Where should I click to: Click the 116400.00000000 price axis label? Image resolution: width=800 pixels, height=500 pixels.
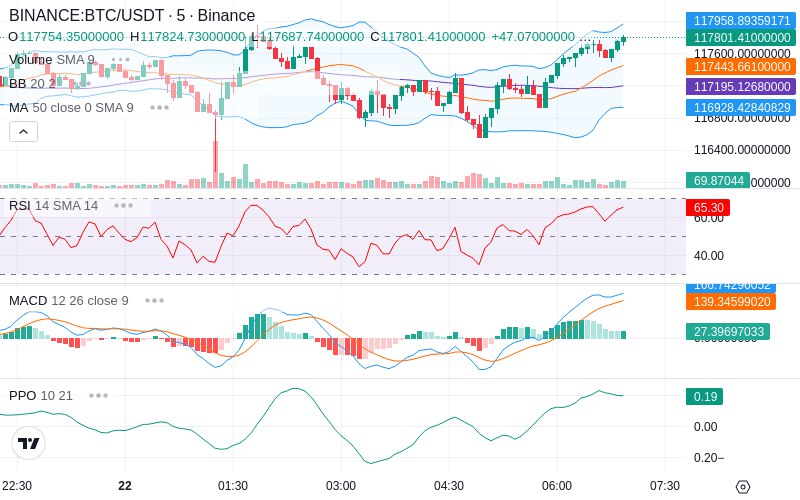click(x=742, y=149)
